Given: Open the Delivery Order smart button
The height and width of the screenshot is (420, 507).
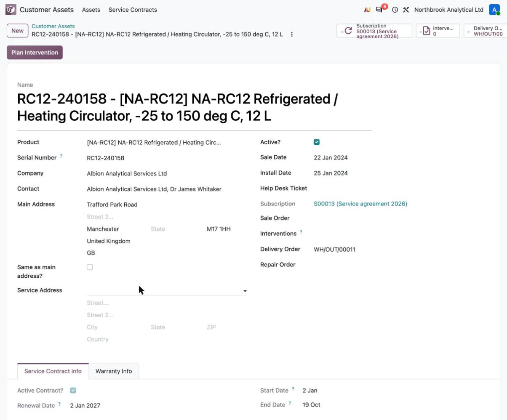Looking at the screenshot, I should coord(485,31).
